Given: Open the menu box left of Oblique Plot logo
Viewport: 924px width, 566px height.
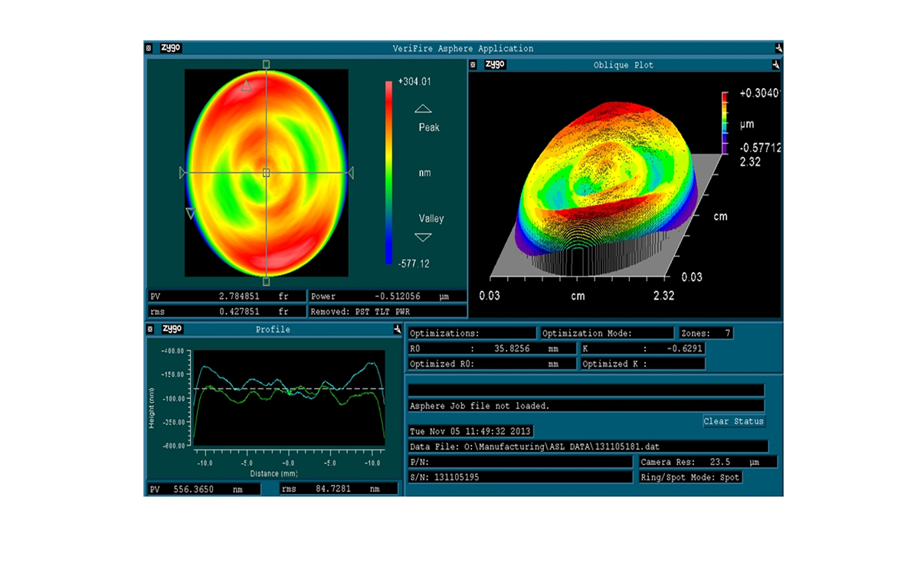Looking at the screenshot, I should 473,65.
